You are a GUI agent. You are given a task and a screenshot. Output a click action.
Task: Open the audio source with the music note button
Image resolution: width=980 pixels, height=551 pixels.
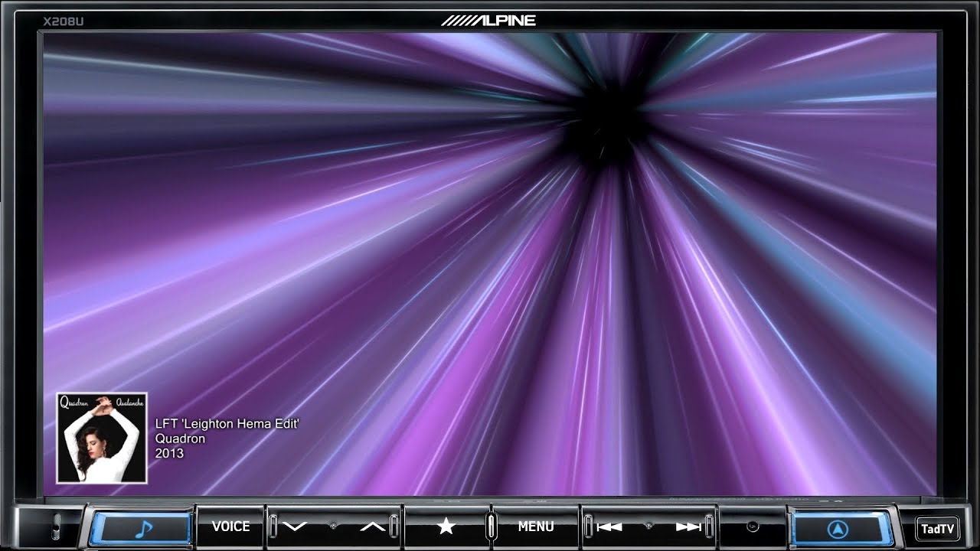141,528
